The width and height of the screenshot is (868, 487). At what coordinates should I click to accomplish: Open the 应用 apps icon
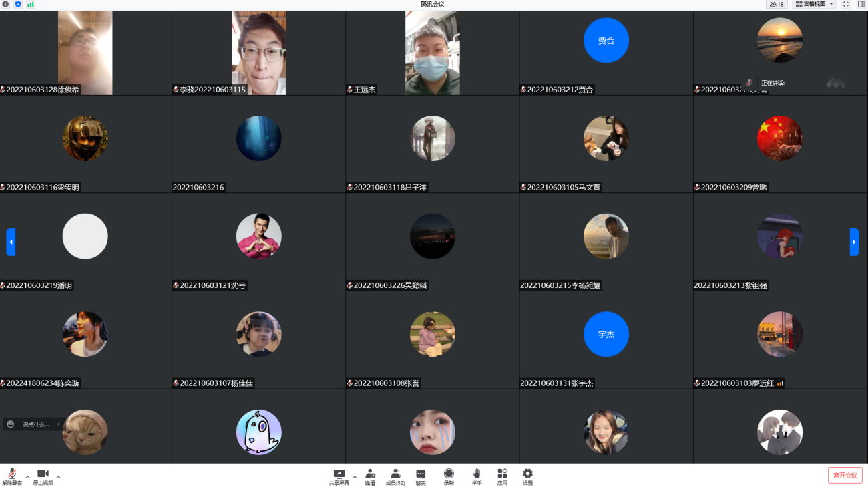(502, 476)
